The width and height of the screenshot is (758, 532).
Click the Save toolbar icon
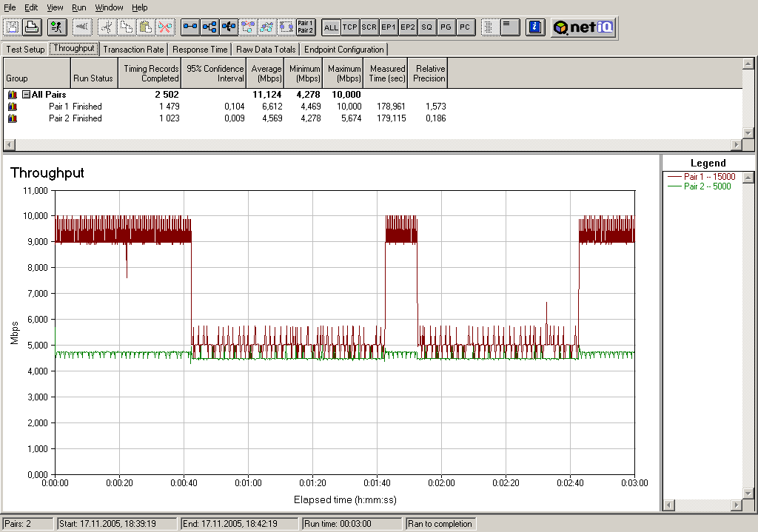[x=13, y=27]
